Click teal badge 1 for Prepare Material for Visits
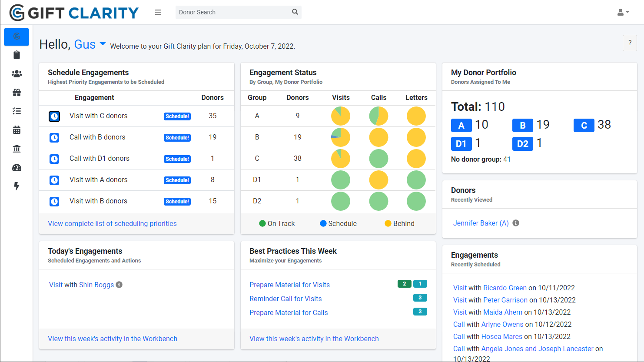The image size is (644, 362). pyautogui.click(x=420, y=284)
